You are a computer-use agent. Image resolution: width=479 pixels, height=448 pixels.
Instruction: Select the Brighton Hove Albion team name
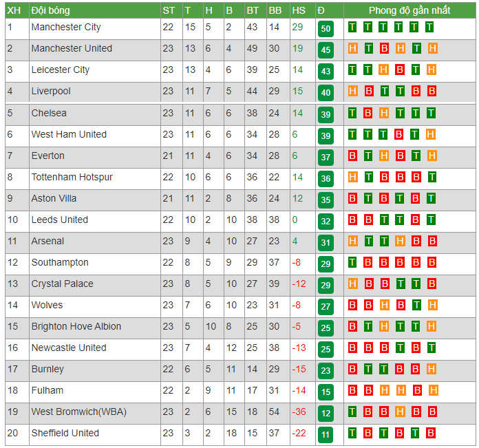point(76,326)
